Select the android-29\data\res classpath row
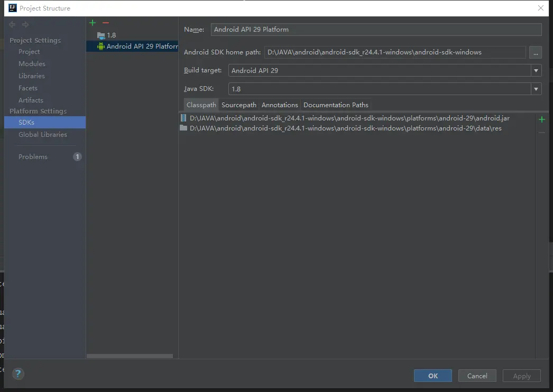Image resolution: width=553 pixels, height=392 pixels. coord(357,128)
